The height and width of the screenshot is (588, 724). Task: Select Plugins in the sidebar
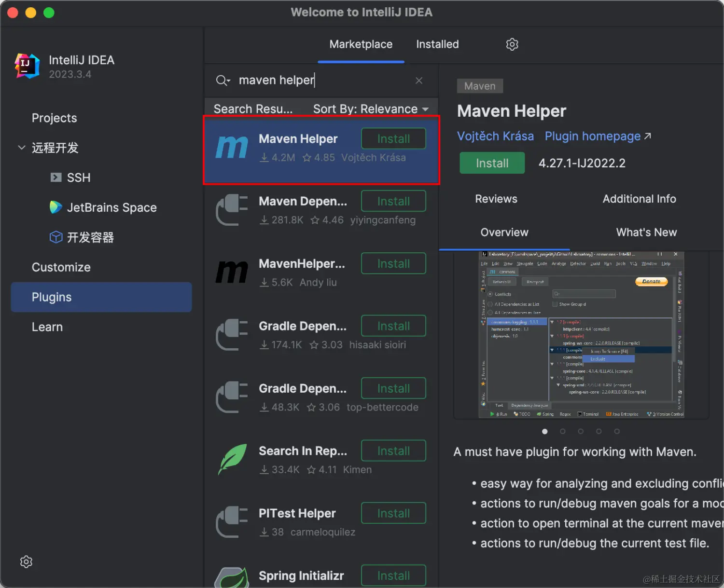click(x=101, y=297)
